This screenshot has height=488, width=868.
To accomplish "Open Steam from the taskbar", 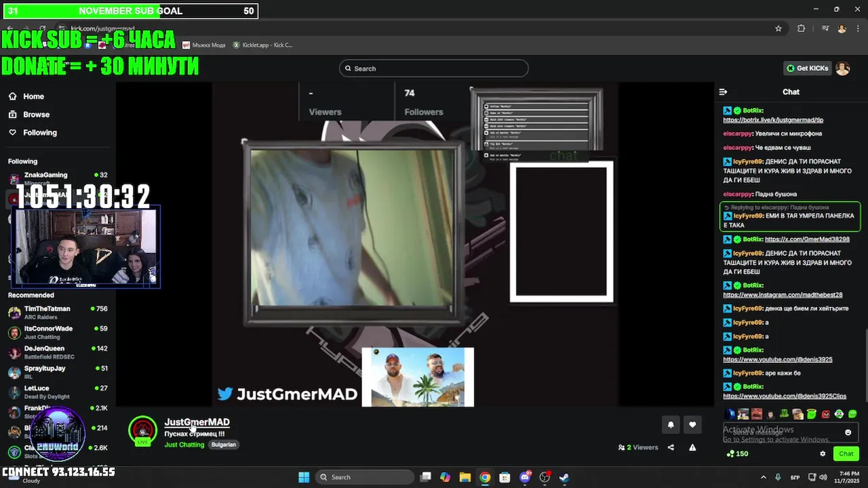I will [564, 477].
